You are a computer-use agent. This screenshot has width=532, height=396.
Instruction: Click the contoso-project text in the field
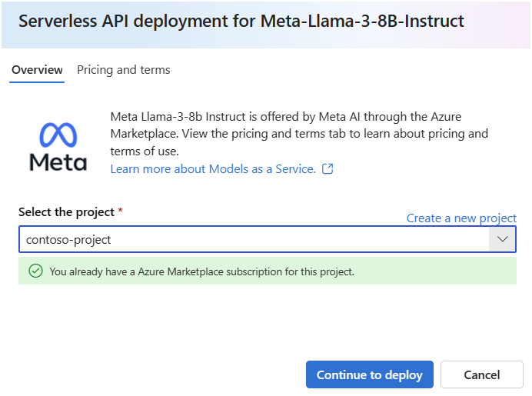click(68, 240)
